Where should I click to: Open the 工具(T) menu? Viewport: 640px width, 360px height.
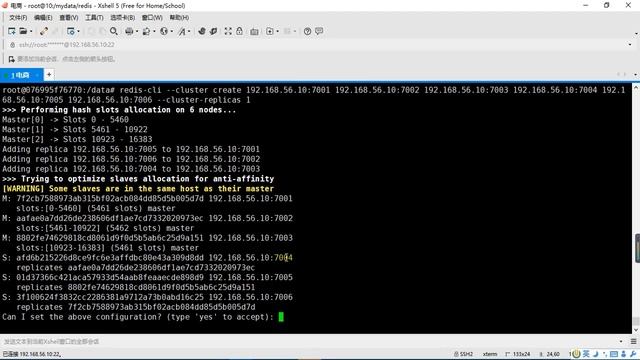[94, 18]
